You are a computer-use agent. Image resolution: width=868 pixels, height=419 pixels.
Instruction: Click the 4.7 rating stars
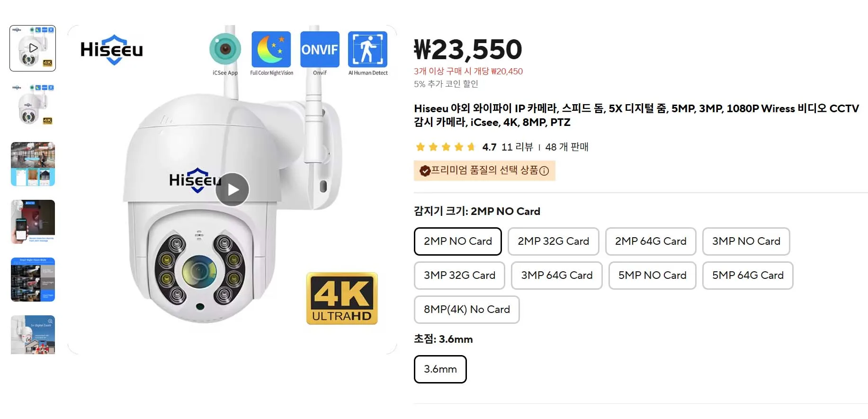(445, 147)
